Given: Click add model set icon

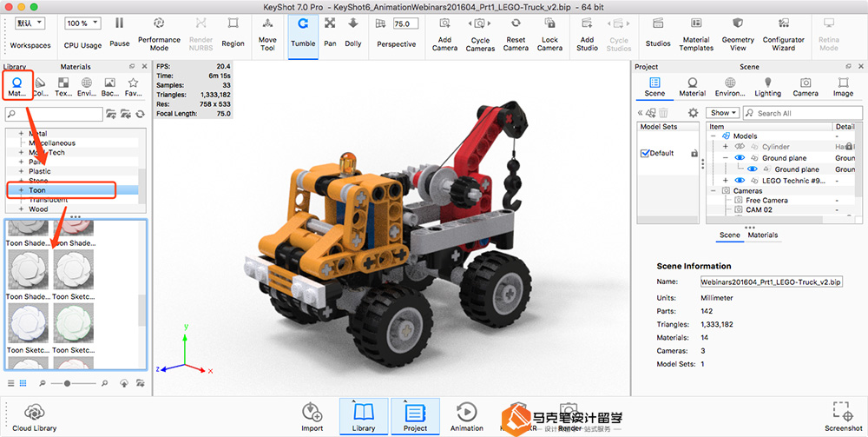Looking at the screenshot, I should click(x=651, y=113).
